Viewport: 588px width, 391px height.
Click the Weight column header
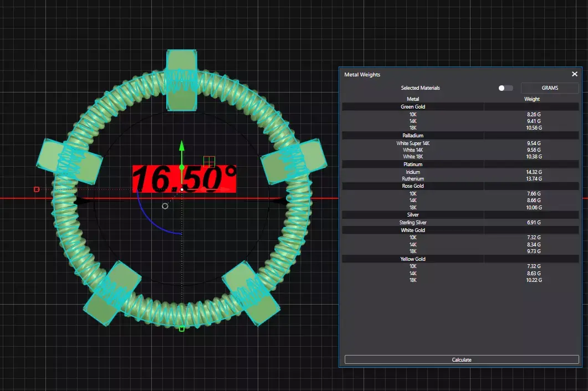click(532, 99)
